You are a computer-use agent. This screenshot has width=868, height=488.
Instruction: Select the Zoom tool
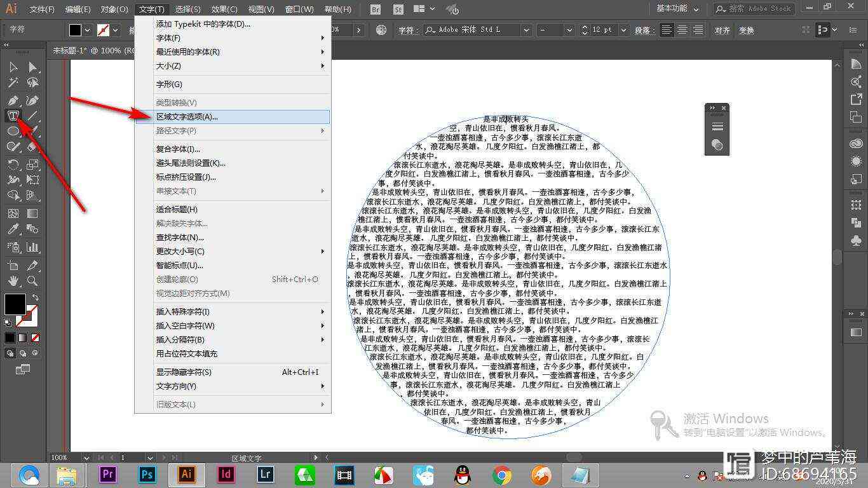[32, 280]
